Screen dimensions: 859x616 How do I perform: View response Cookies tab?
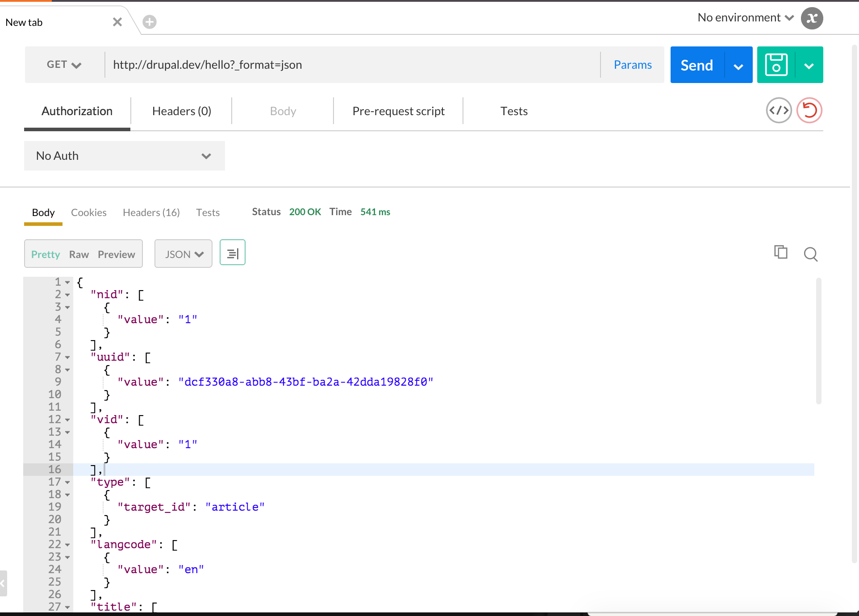point(88,212)
